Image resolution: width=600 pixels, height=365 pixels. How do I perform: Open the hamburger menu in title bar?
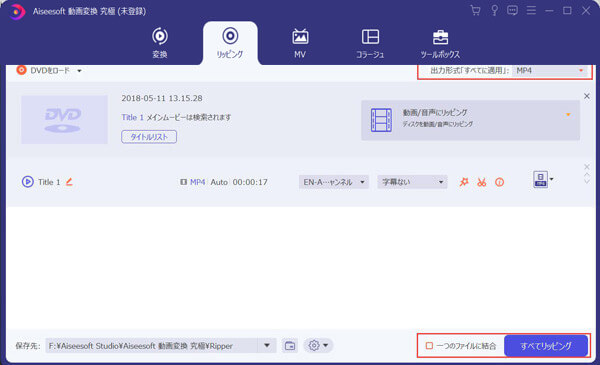[x=531, y=11]
